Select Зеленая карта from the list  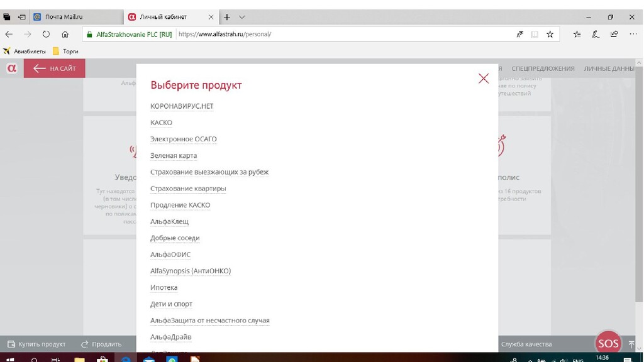click(174, 156)
